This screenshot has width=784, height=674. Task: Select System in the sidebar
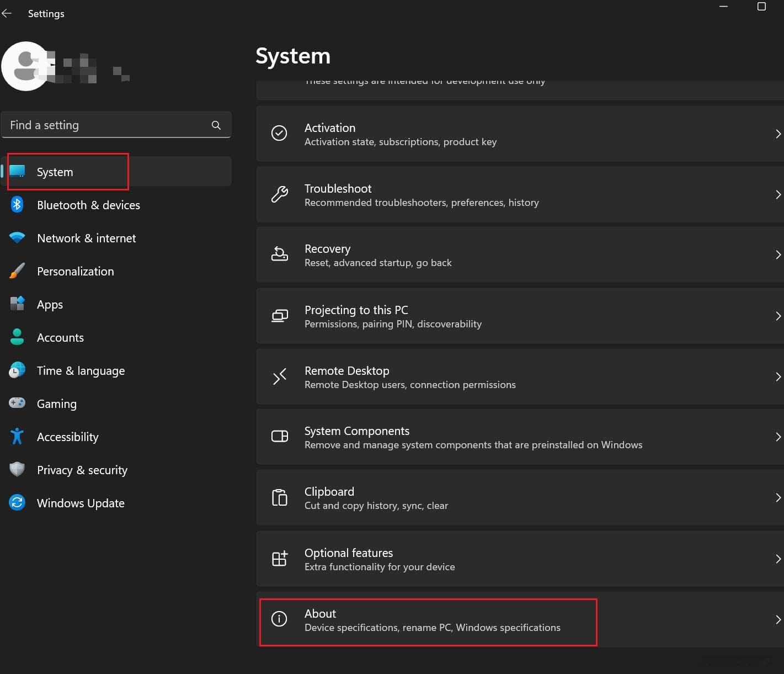[x=116, y=172]
